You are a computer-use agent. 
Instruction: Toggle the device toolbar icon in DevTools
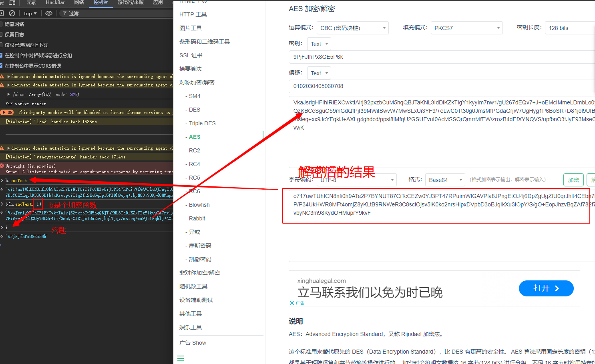[12, 2]
